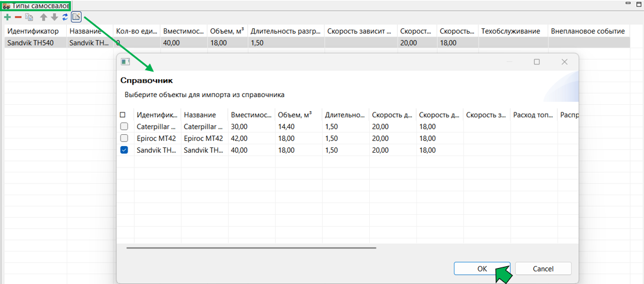The width and height of the screenshot is (644, 284).
Task: Click the 14,40 volume cell in the Caterpillar row
Action: coord(298,127)
